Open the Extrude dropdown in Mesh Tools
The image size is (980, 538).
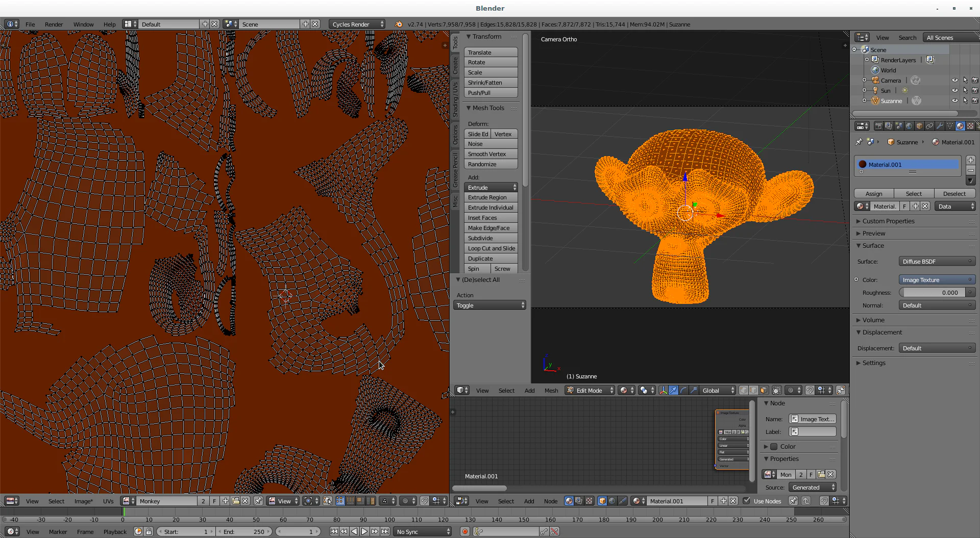point(491,187)
